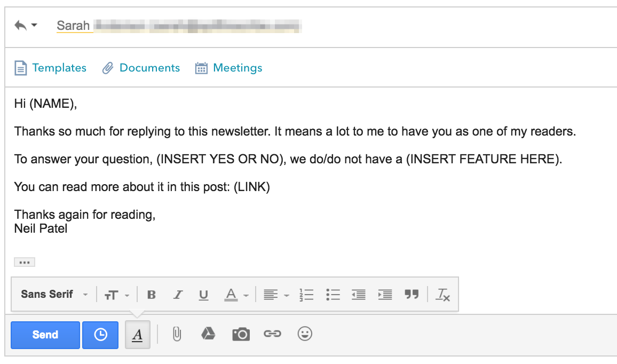Click the remove formatting icon
The width and height of the screenshot is (617, 364).
[x=442, y=294]
